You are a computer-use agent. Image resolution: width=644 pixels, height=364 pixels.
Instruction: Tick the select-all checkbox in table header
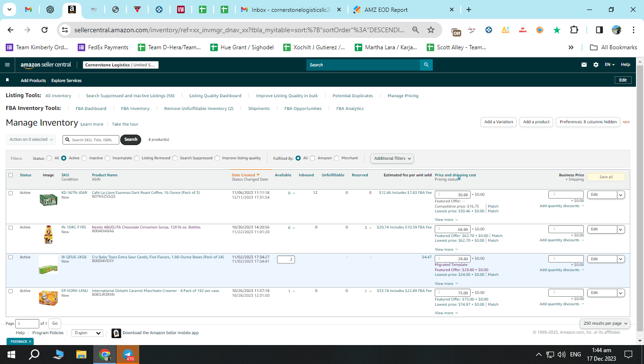(11, 175)
